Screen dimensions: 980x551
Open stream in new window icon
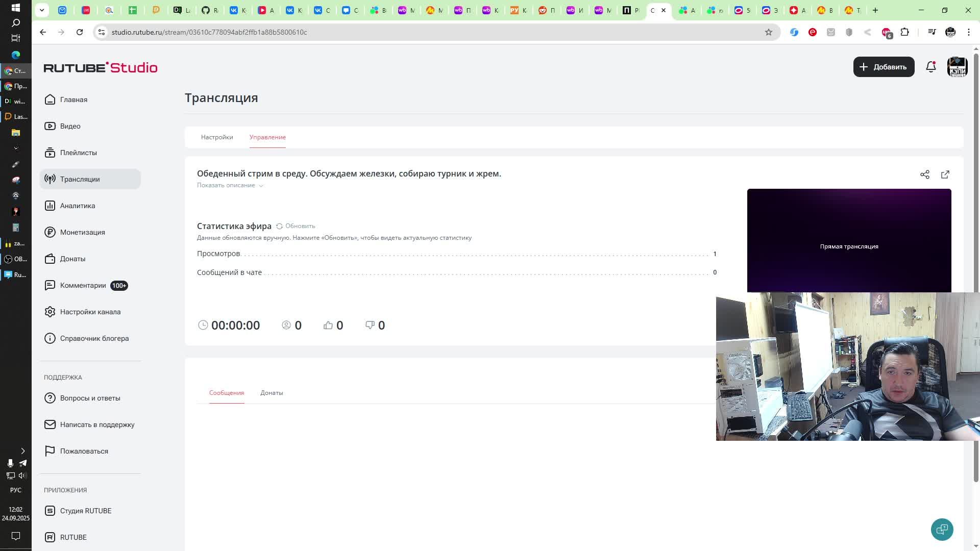pos(945,174)
